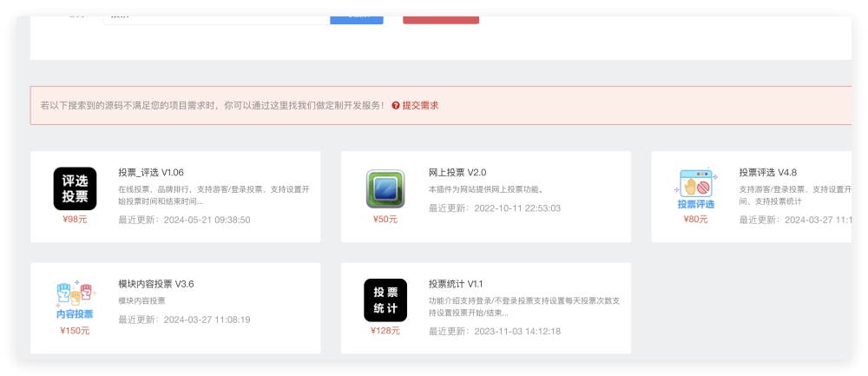Click the ¥50元 price label

[385, 220]
